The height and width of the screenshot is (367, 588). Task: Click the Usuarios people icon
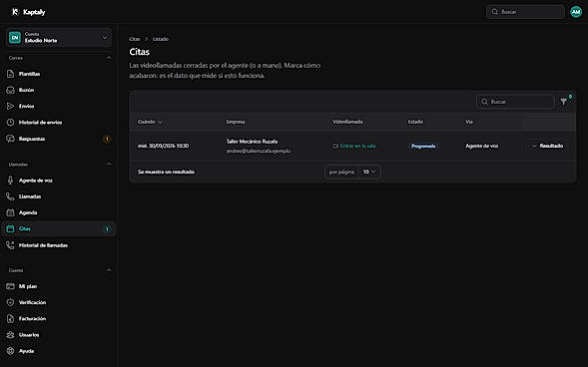click(x=11, y=334)
